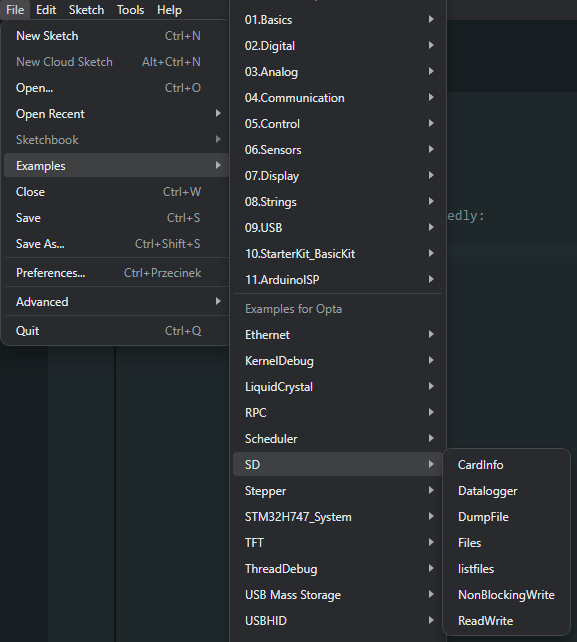Expand 05.Control examples
The image size is (577, 642).
pyautogui.click(x=338, y=124)
